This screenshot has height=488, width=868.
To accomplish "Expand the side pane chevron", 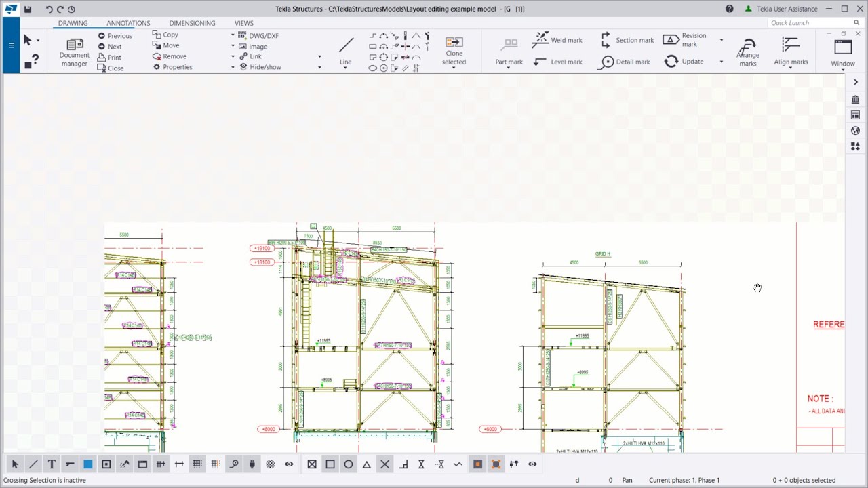I will point(855,82).
